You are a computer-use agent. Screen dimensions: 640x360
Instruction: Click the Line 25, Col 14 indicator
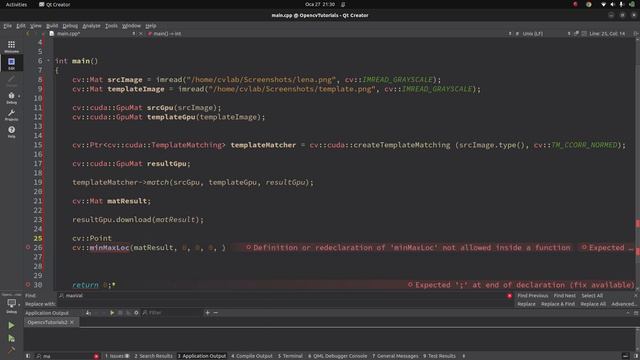coord(607,34)
